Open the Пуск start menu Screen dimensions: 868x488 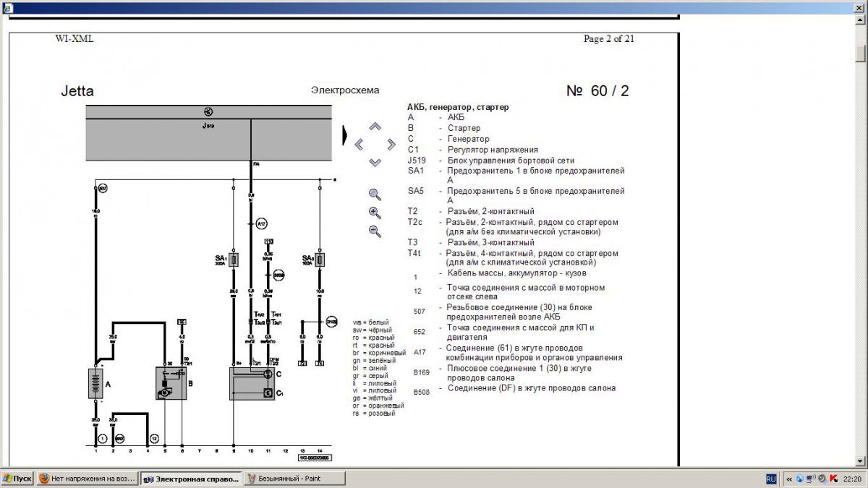(17, 479)
